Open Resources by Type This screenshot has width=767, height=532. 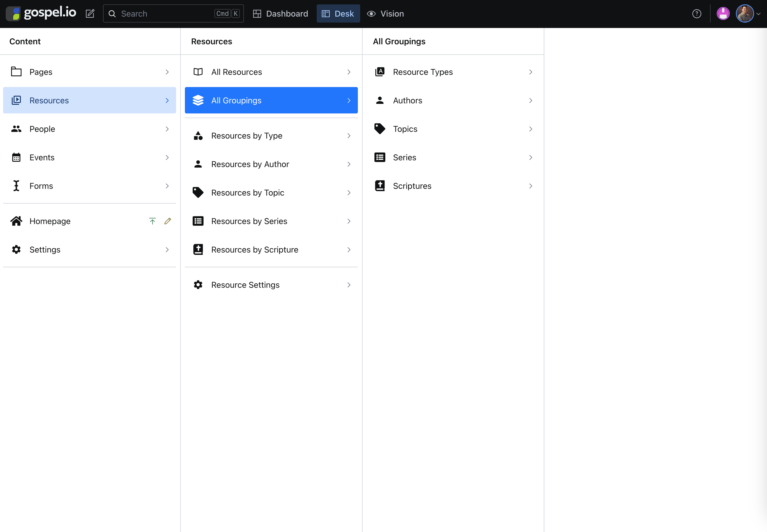(271, 135)
